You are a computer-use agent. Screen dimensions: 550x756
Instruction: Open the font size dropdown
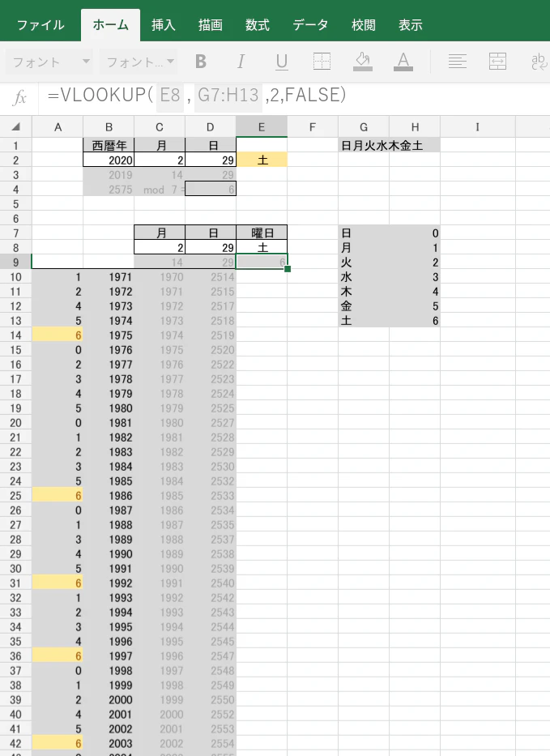[139, 62]
